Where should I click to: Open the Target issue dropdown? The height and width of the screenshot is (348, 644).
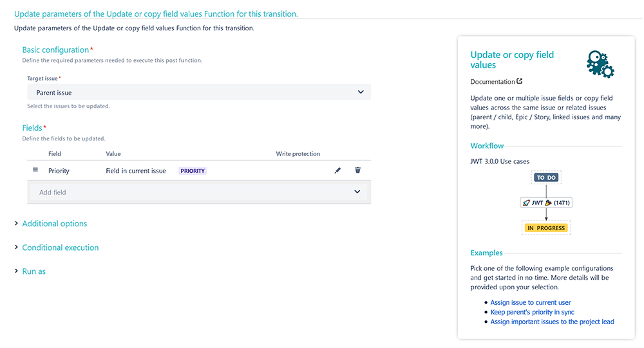pos(199,92)
